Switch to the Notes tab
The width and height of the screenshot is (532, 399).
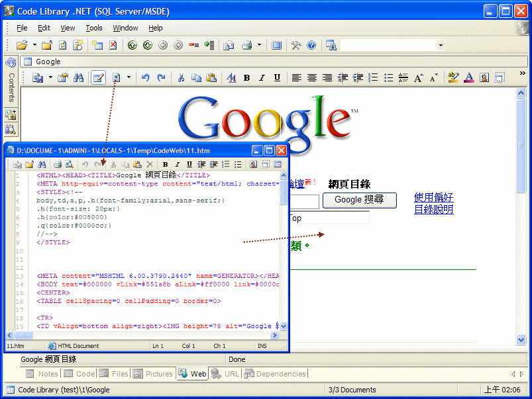42,374
